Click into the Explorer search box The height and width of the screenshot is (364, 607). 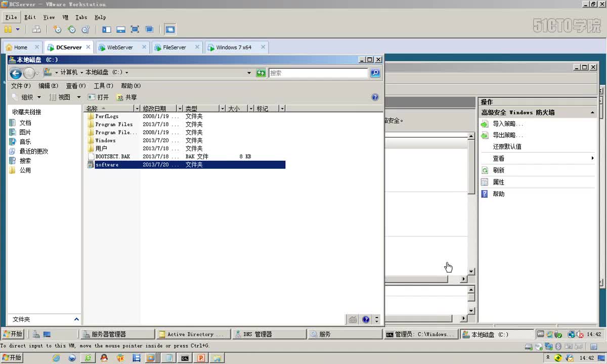click(x=318, y=73)
